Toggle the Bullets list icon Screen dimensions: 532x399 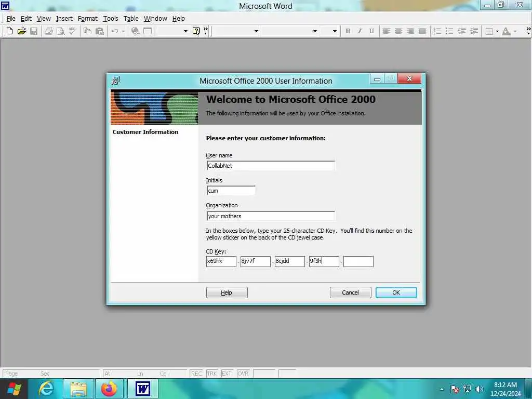[x=449, y=31]
